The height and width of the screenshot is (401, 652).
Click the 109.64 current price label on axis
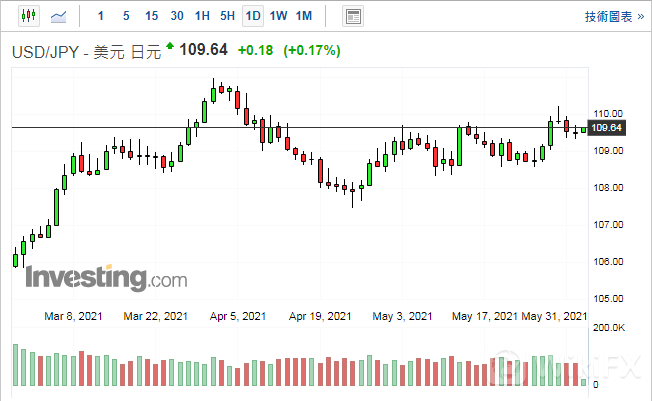607,128
